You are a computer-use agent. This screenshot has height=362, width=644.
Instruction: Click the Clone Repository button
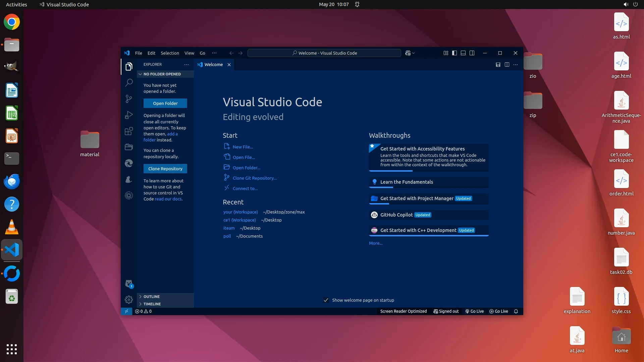coord(165,169)
